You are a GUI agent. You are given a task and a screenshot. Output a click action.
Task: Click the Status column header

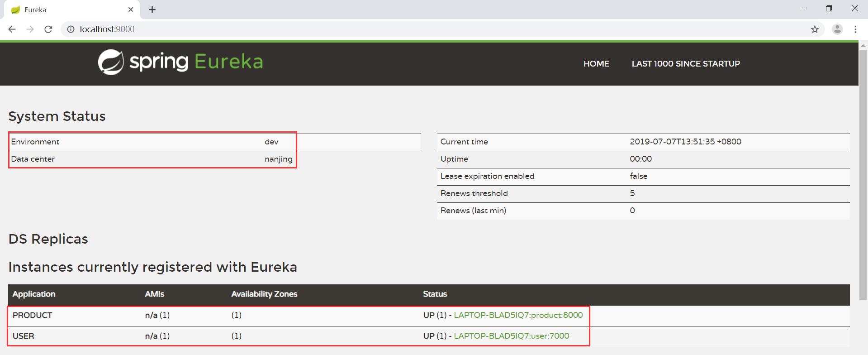point(435,294)
